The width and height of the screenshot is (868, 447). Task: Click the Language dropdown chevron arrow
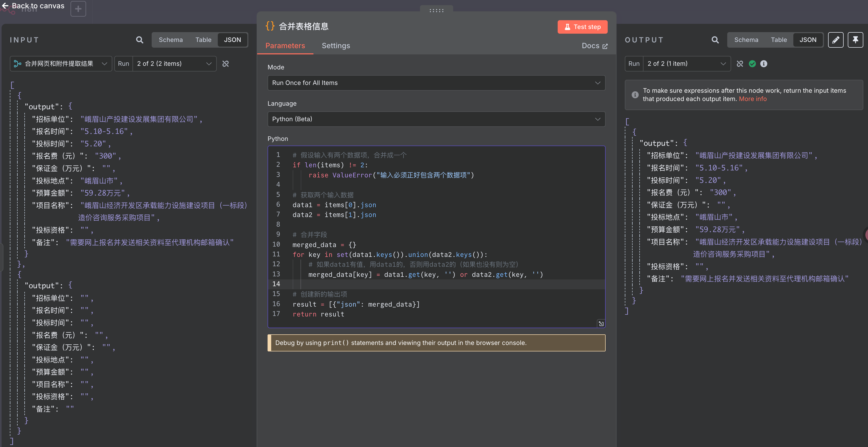point(597,119)
